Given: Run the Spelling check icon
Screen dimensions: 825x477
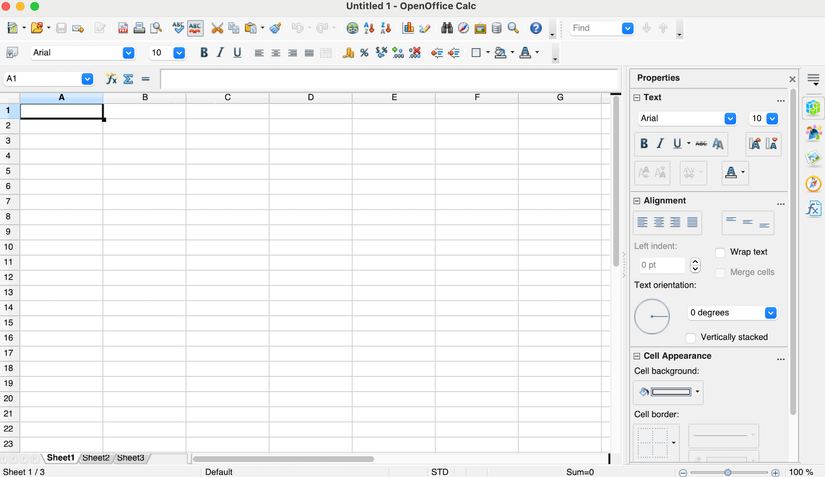Looking at the screenshot, I should (178, 28).
